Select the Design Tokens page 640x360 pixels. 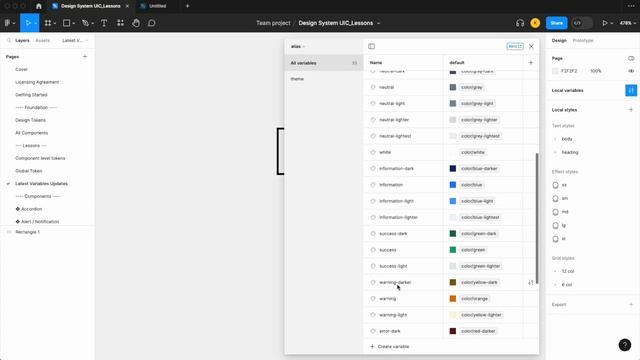(30, 120)
